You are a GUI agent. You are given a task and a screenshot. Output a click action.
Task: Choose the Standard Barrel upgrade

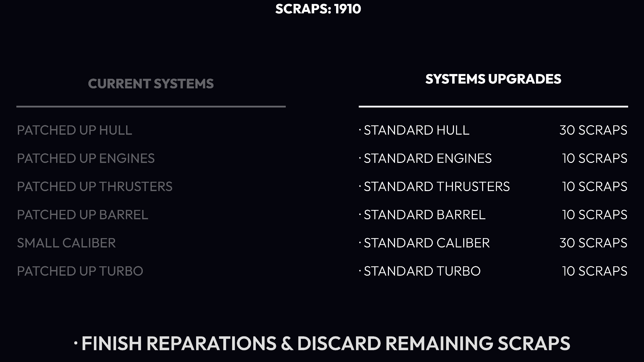coord(424,215)
